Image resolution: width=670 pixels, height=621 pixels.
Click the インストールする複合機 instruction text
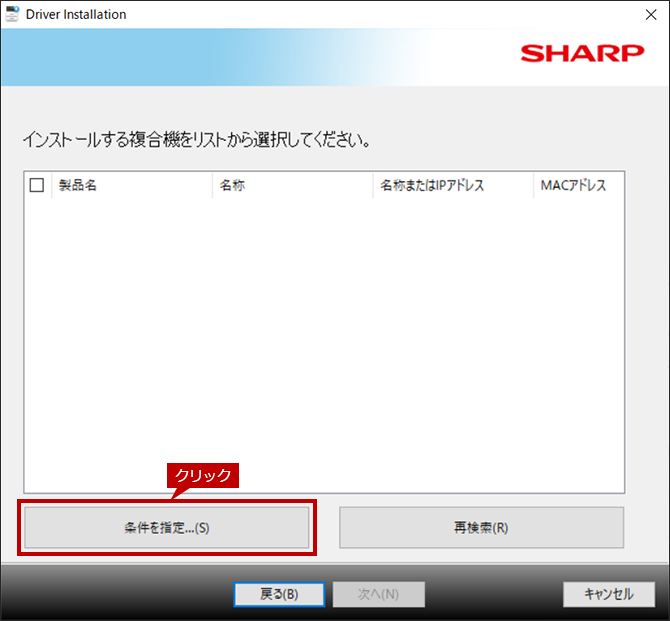click(x=197, y=140)
